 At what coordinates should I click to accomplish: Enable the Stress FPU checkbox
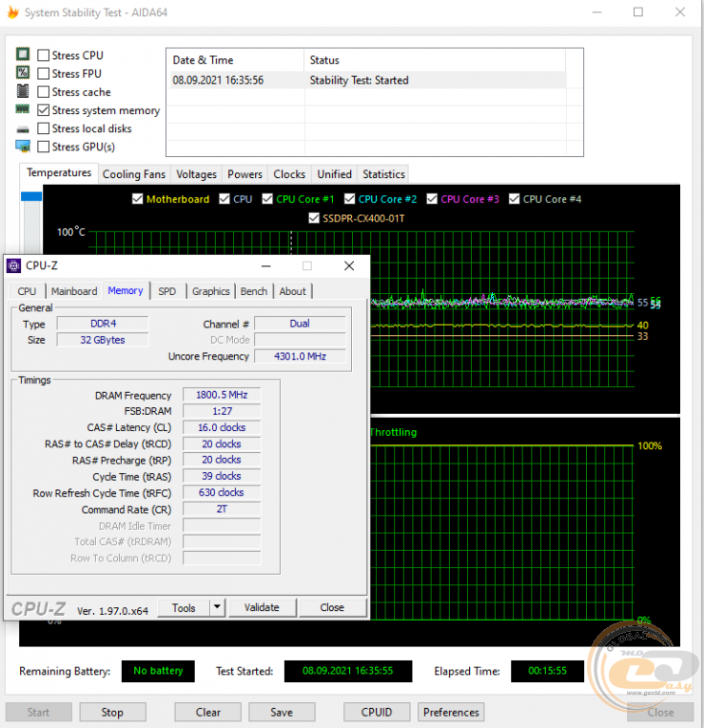[x=43, y=73]
